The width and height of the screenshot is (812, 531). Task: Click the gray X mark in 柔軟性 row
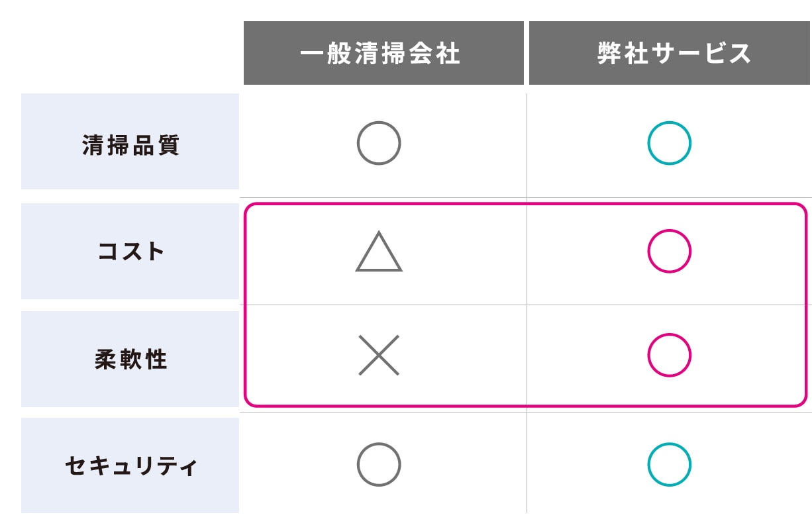(x=379, y=355)
